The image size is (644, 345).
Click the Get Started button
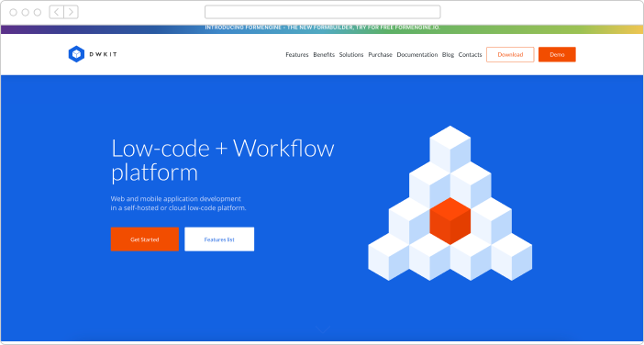(145, 239)
